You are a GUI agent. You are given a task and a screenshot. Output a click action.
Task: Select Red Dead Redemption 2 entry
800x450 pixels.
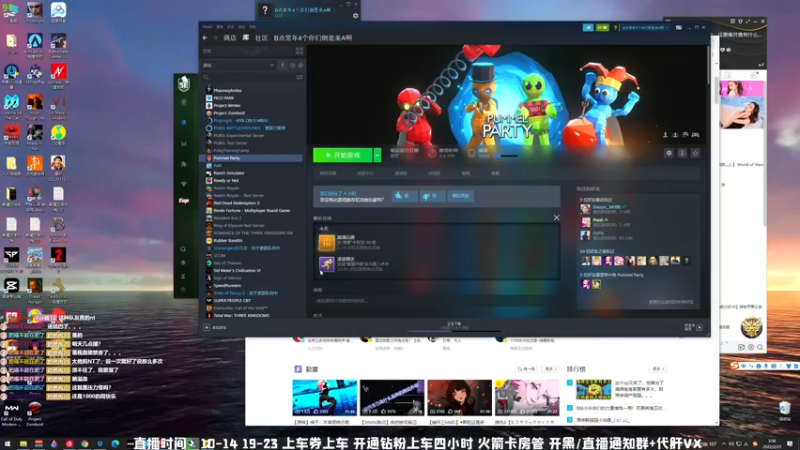pos(236,203)
